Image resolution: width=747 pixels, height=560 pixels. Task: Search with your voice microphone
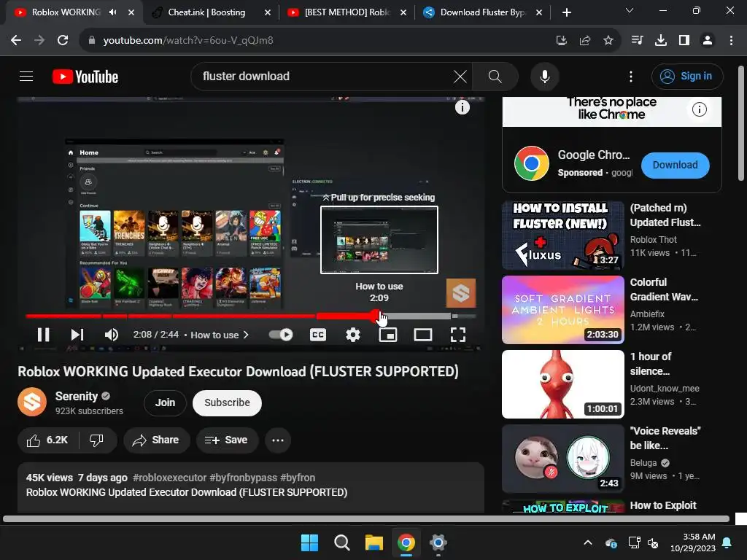(544, 76)
